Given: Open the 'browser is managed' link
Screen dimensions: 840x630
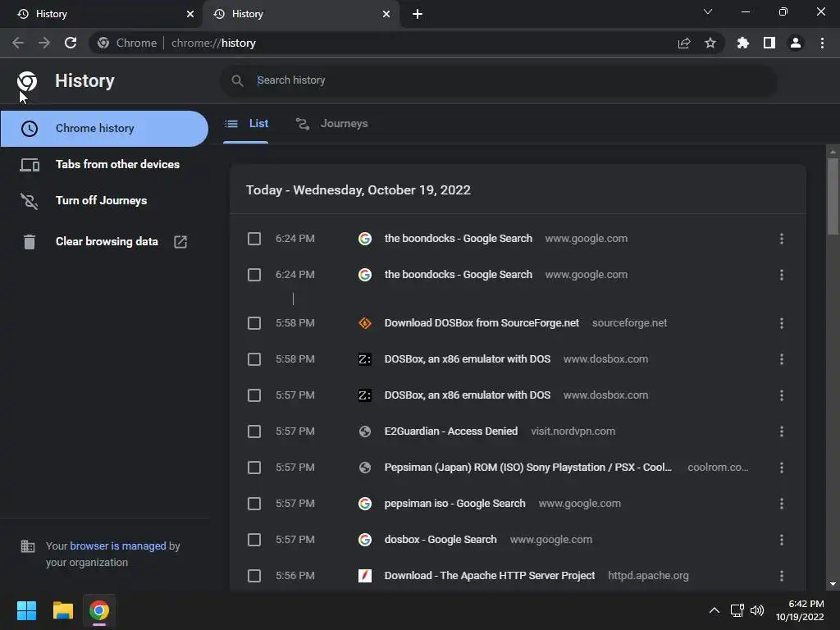Looking at the screenshot, I should [118, 546].
